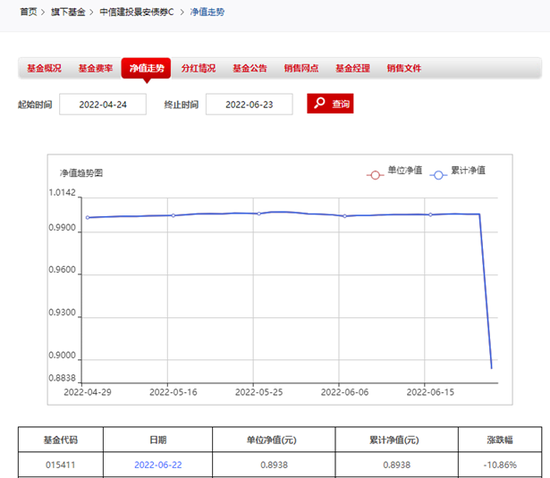Click start date field 2022-04-24
The image size is (550, 478).
(103, 104)
